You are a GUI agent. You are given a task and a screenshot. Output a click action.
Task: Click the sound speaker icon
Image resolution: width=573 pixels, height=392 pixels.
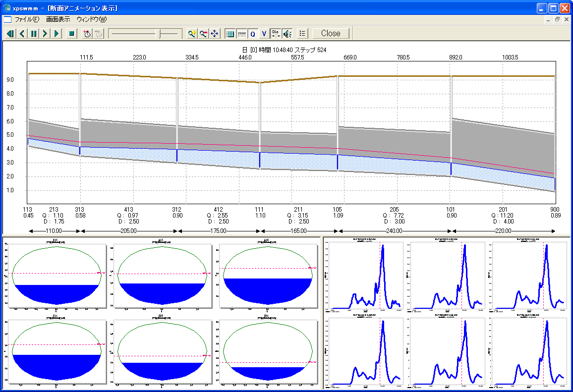click(287, 34)
